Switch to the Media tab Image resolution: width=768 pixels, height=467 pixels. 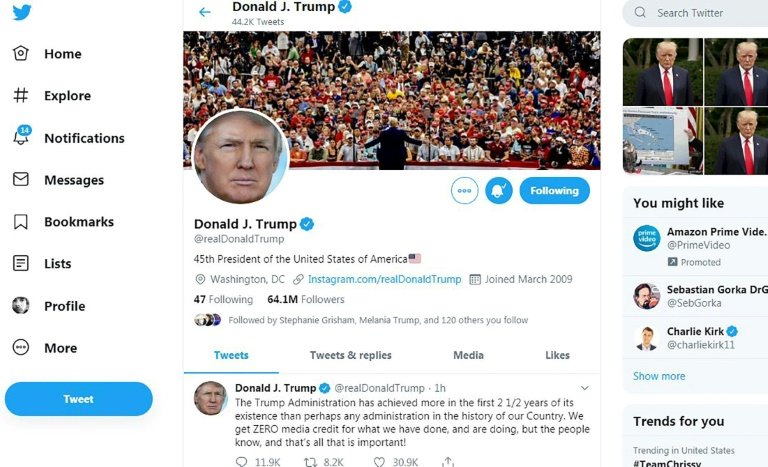tap(468, 355)
